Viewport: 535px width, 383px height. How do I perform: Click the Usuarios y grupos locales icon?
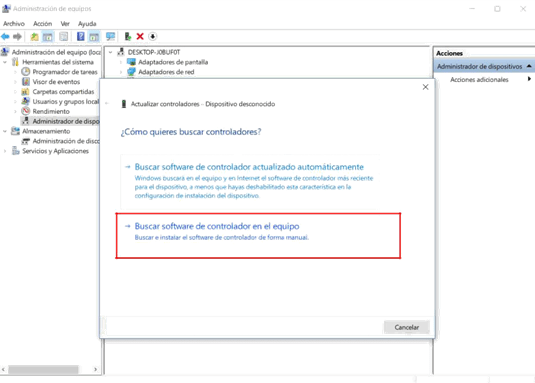[x=26, y=101]
